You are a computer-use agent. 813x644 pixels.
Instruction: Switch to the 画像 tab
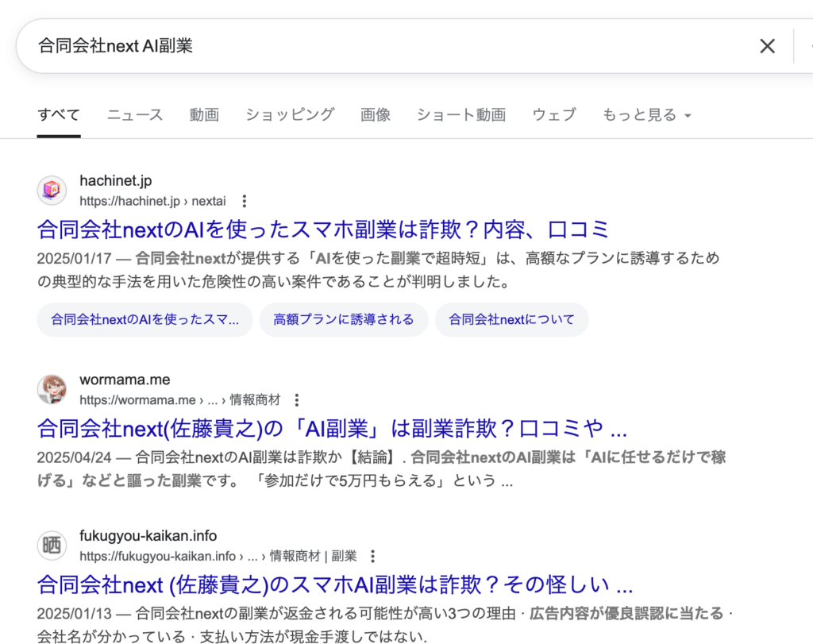pyautogui.click(x=376, y=114)
